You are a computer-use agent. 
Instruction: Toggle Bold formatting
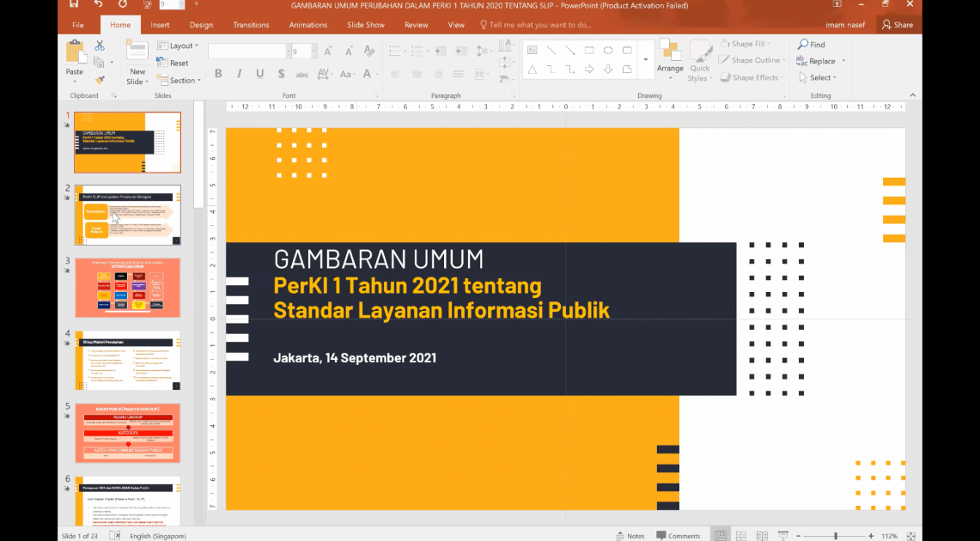[x=218, y=75]
